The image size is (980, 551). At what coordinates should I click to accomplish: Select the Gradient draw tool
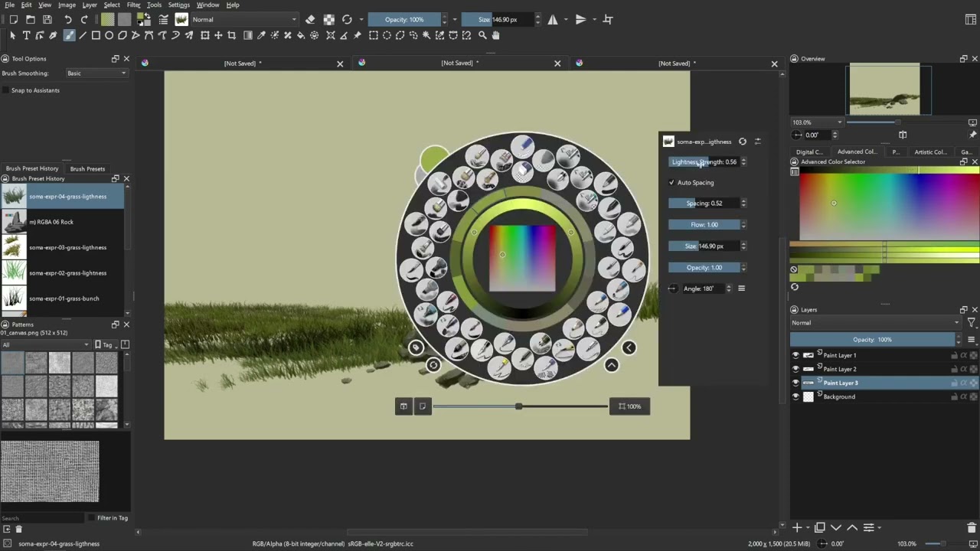tap(247, 35)
